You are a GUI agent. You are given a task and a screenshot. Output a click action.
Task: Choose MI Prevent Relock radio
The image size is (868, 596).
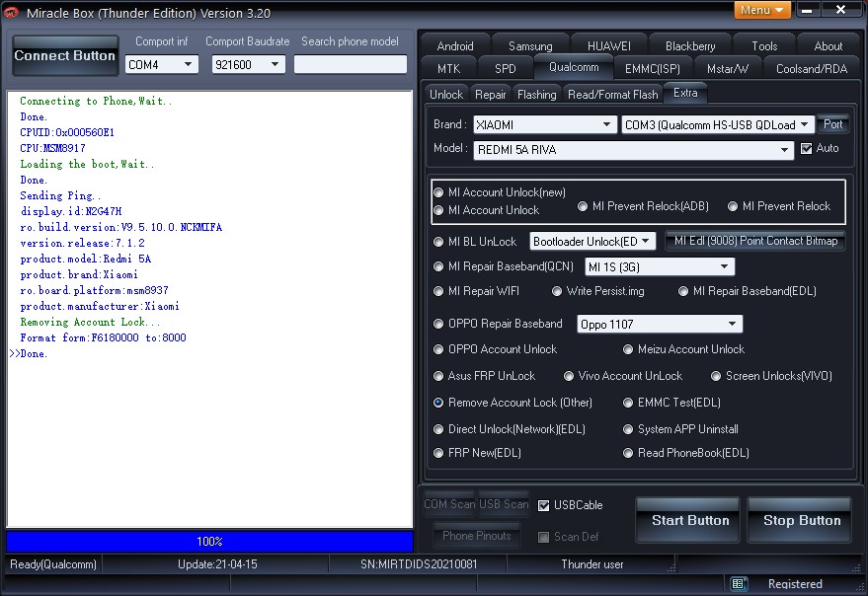click(x=733, y=206)
